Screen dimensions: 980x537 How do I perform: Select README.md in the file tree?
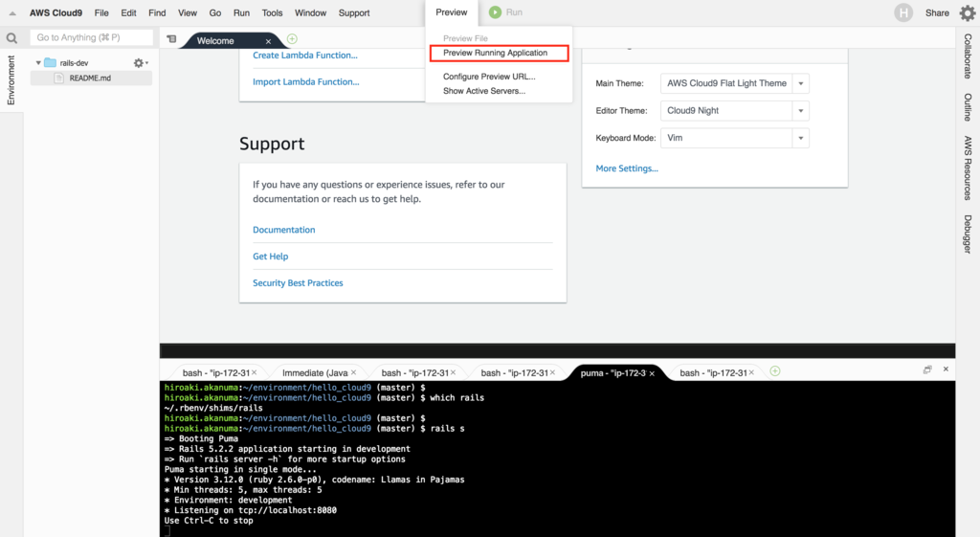pos(91,78)
